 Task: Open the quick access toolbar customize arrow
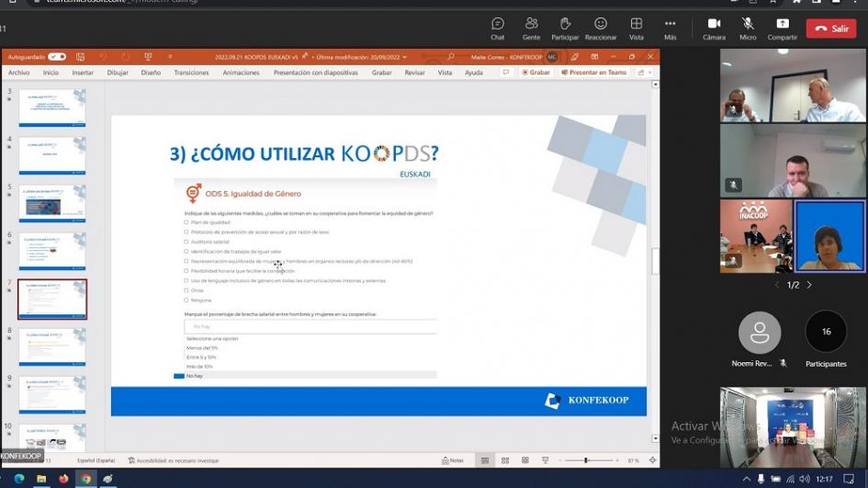(x=170, y=57)
